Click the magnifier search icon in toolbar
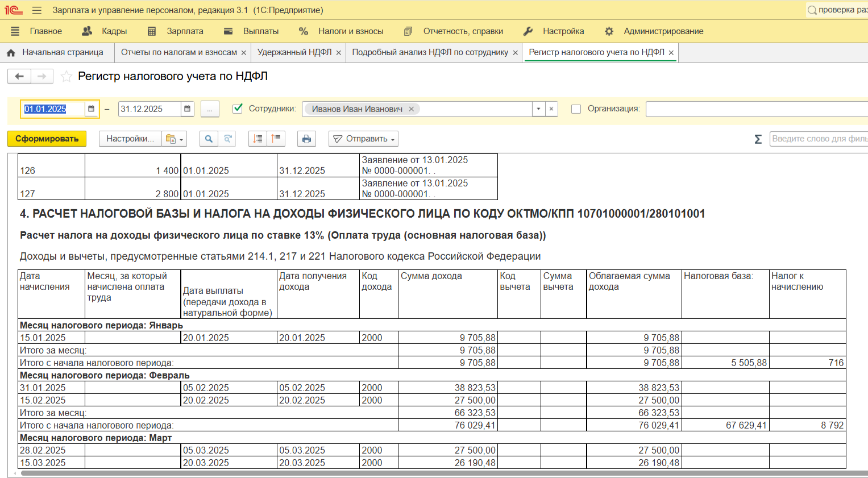This screenshot has width=868, height=478. pyautogui.click(x=209, y=139)
